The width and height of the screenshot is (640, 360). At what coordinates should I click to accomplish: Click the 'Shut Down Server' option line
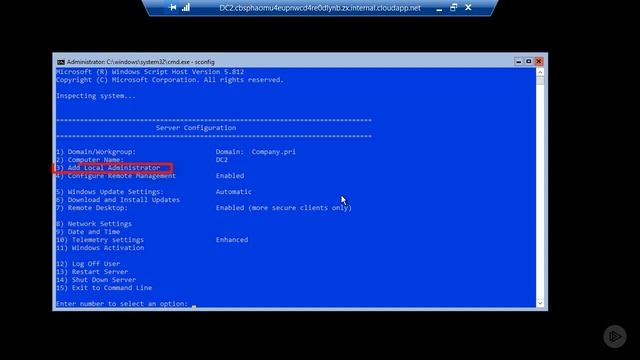pos(96,280)
